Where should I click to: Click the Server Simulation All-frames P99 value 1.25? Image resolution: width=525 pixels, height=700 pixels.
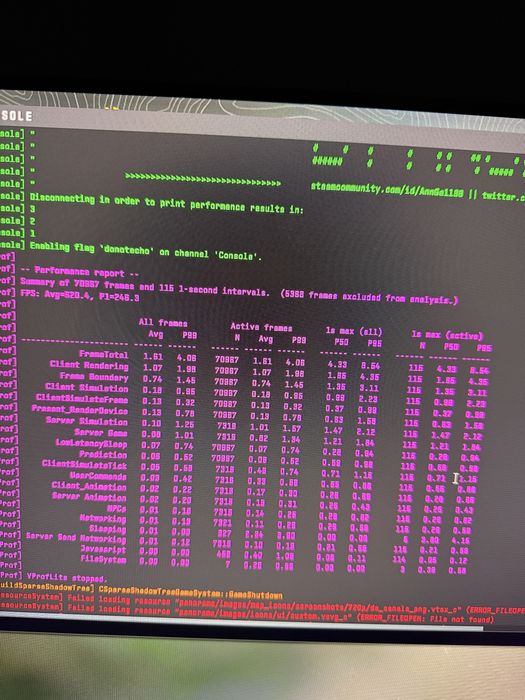coord(184,424)
